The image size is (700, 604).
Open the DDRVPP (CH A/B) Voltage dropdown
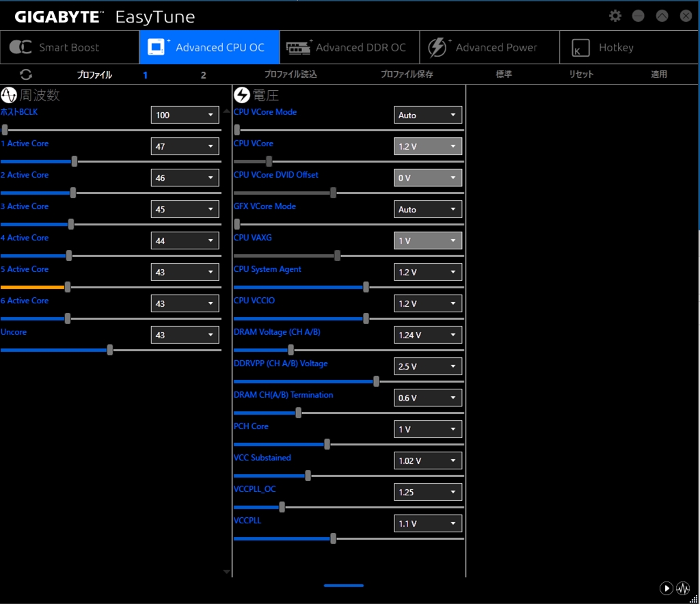point(428,366)
